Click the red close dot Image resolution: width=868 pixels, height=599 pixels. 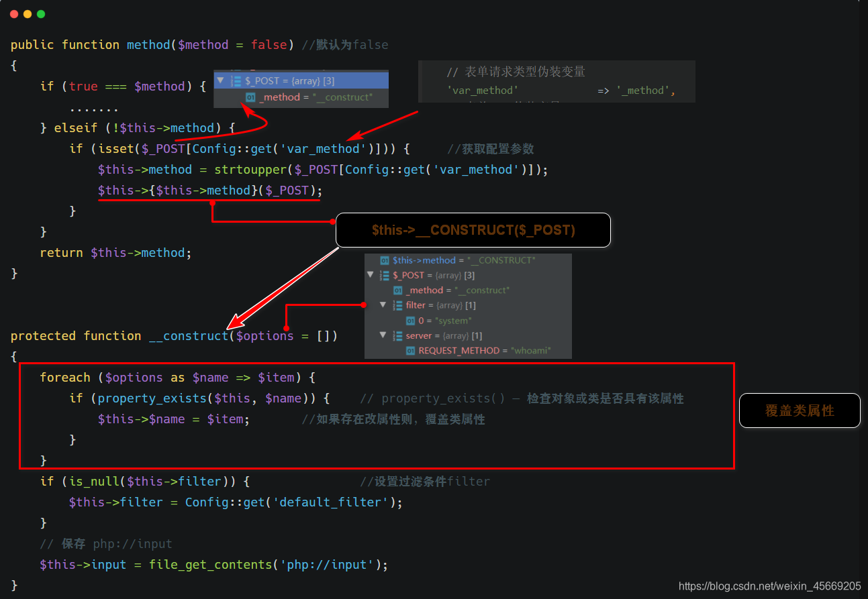pyautogui.click(x=14, y=14)
